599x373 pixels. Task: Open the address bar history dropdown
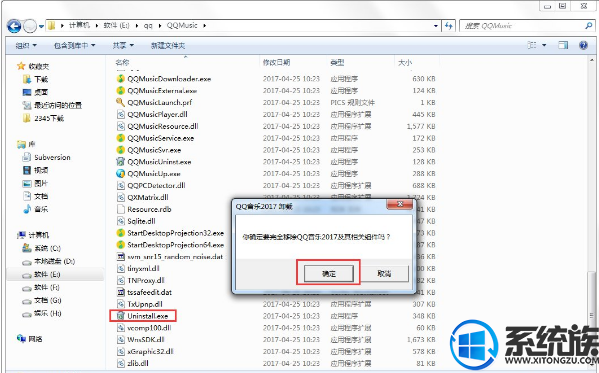coord(435,26)
